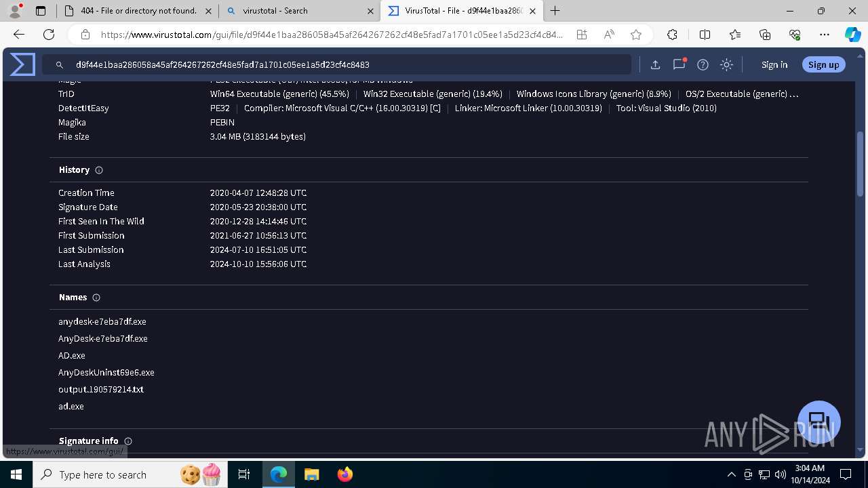The height and width of the screenshot is (488, 868).
Task: Open File Explorer from taskbar
Action: [x=311, y=474]
